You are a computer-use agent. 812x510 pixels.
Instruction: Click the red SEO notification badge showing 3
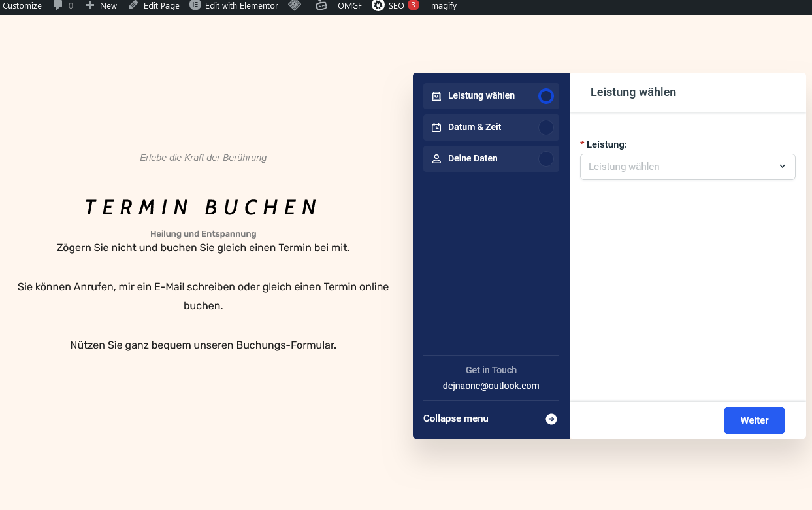click(x=412, y=6)
